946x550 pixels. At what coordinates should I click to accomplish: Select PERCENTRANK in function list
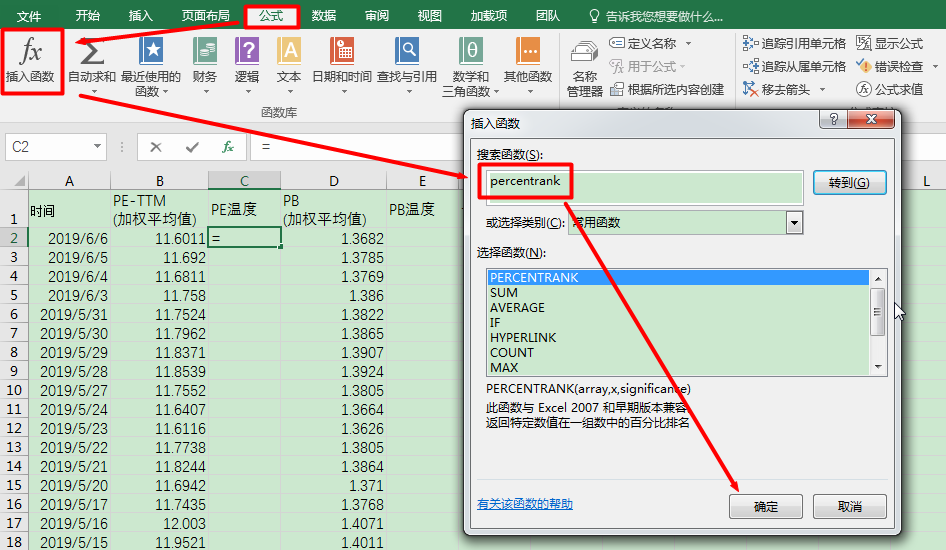[678, 277]
